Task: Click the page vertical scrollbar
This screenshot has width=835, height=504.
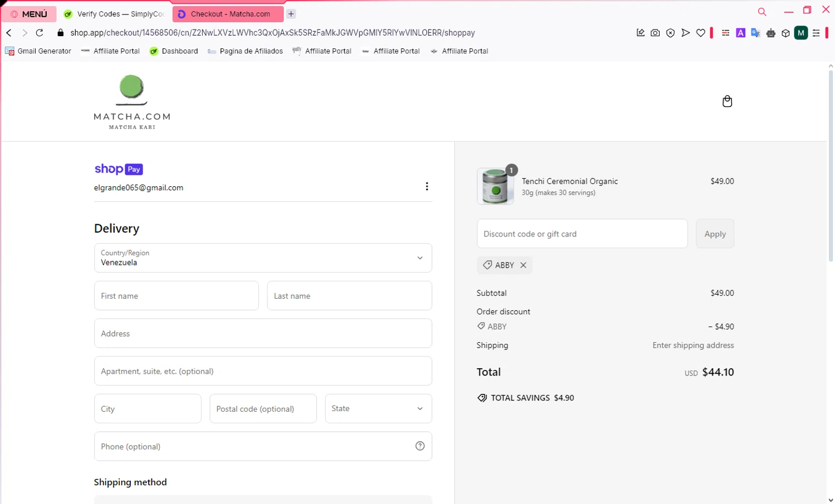Action: point(831,167)
